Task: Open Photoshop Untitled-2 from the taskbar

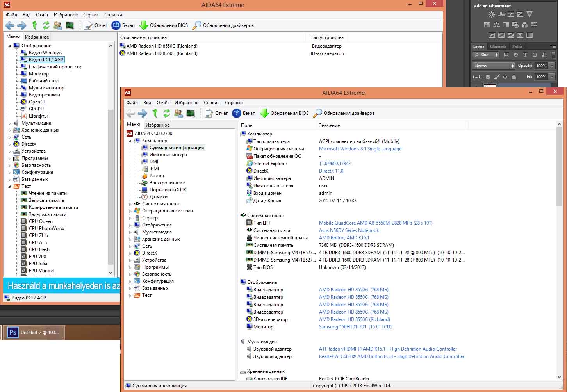Action: pyautogui.click(x=34, y=333)
